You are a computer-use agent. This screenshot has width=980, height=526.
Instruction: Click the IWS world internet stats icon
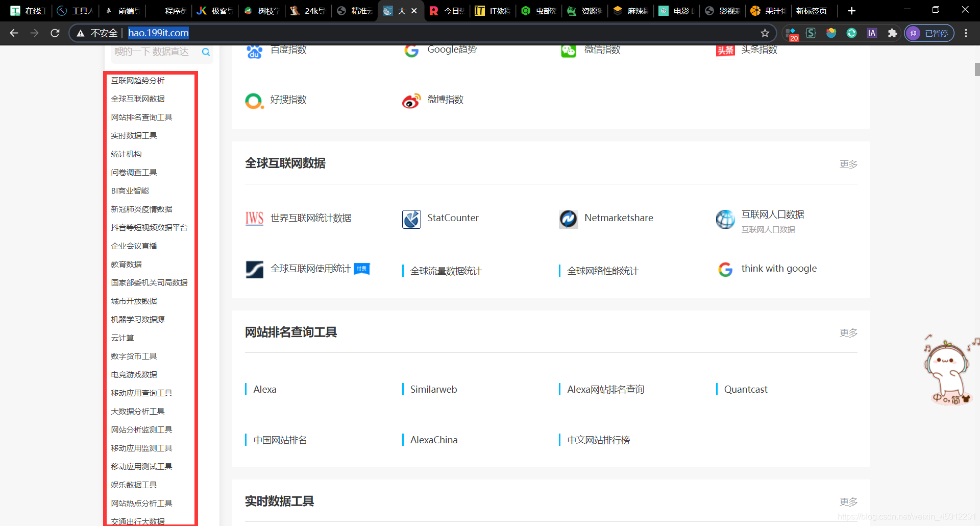click(x=254, y=219)
